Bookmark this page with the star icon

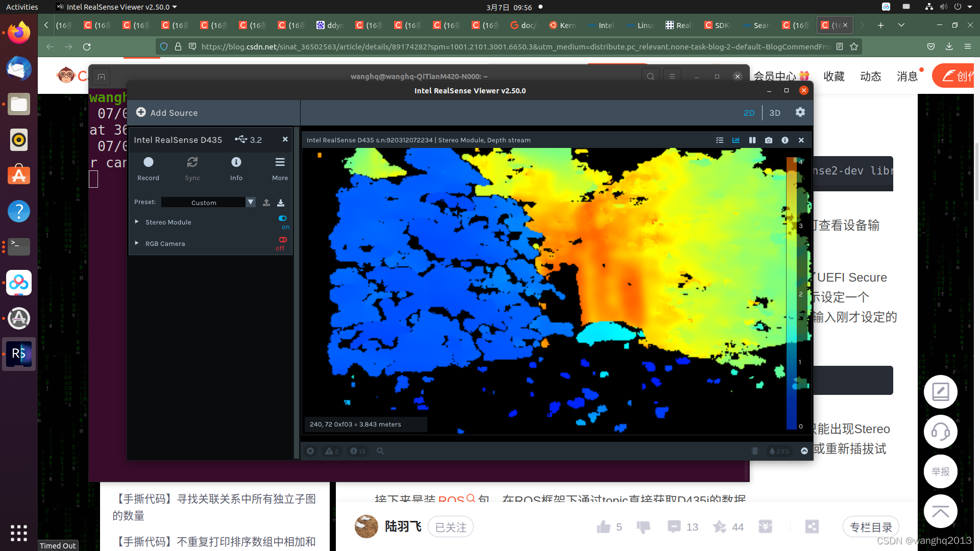(x=854, y=46)
